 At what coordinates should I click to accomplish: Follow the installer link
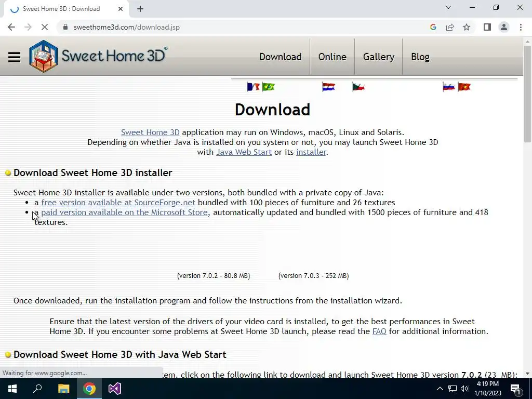(311, 152)
